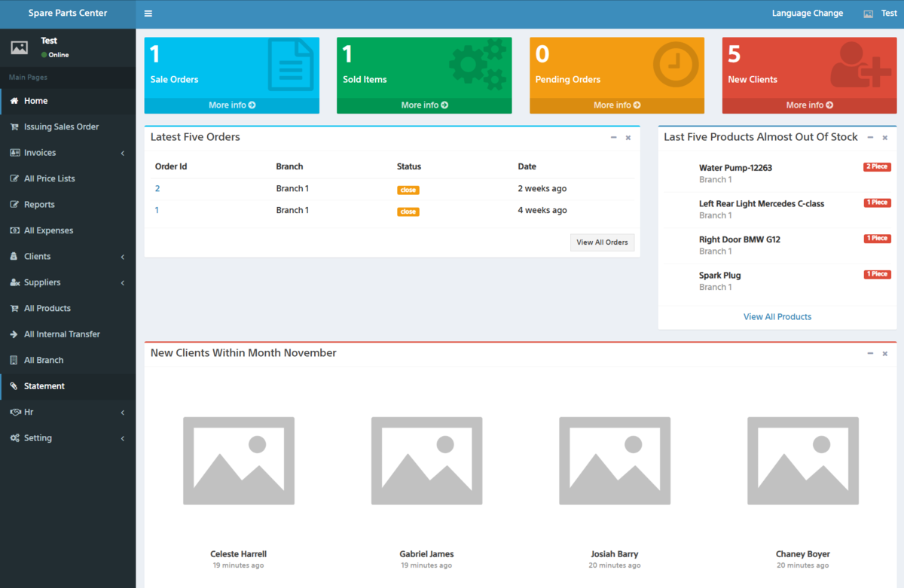Select Home from the sidebar menu
Image resolution: width=904 pixels, height=588 pixels.
pyautogui.click(x=35, y=101)
